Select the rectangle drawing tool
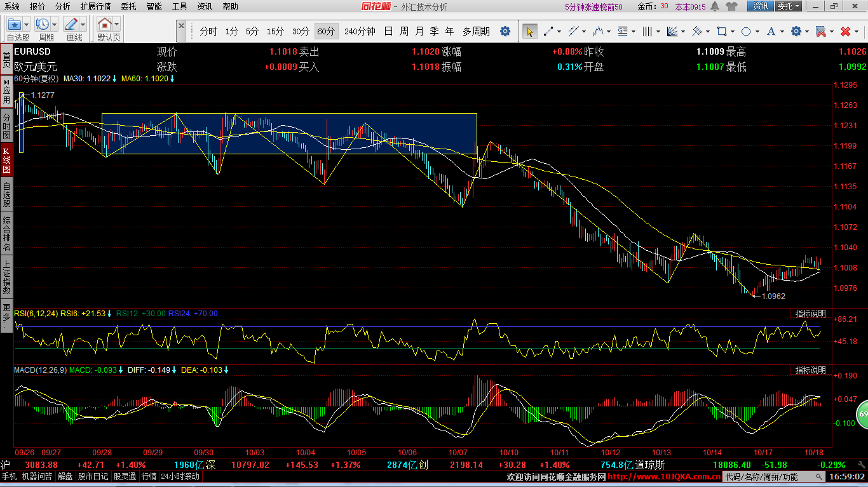This screenshot has height=487, width=868. tap(721, 31)
